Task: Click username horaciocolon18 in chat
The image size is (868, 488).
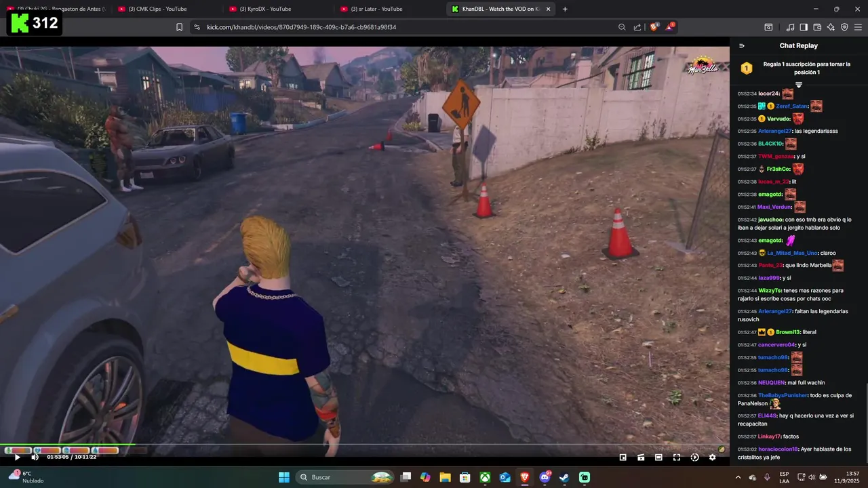Action: pos(778,449)
